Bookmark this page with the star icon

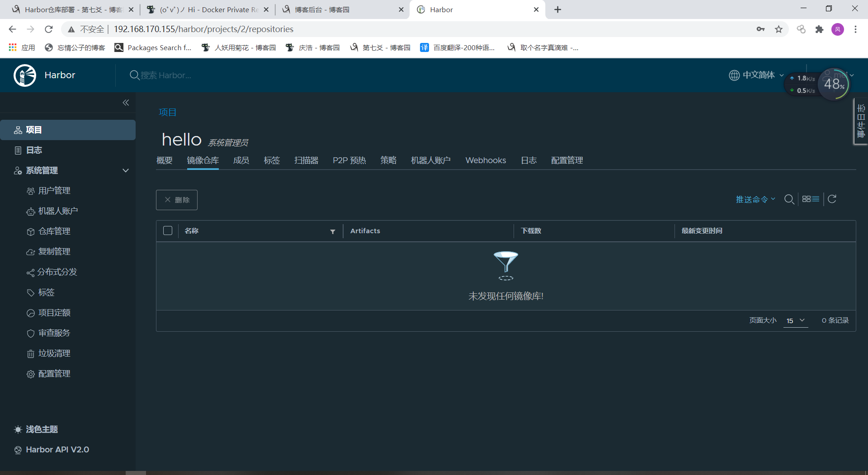click(x=778, y=29)
